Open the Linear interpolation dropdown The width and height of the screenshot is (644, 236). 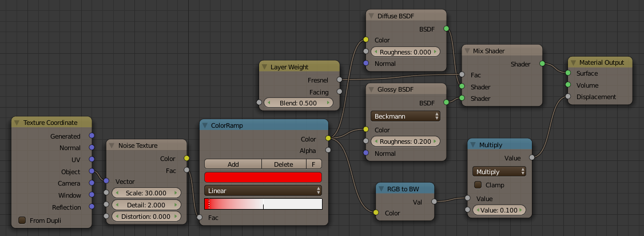pyautogui.click(x=263, y=191)
